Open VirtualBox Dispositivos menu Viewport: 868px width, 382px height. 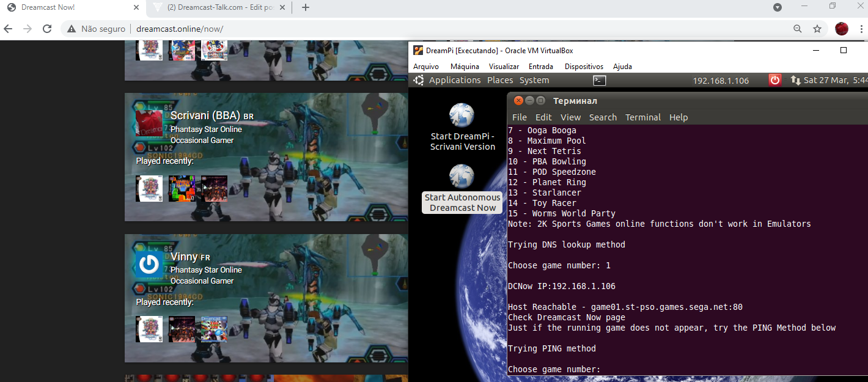pos(584,67)
